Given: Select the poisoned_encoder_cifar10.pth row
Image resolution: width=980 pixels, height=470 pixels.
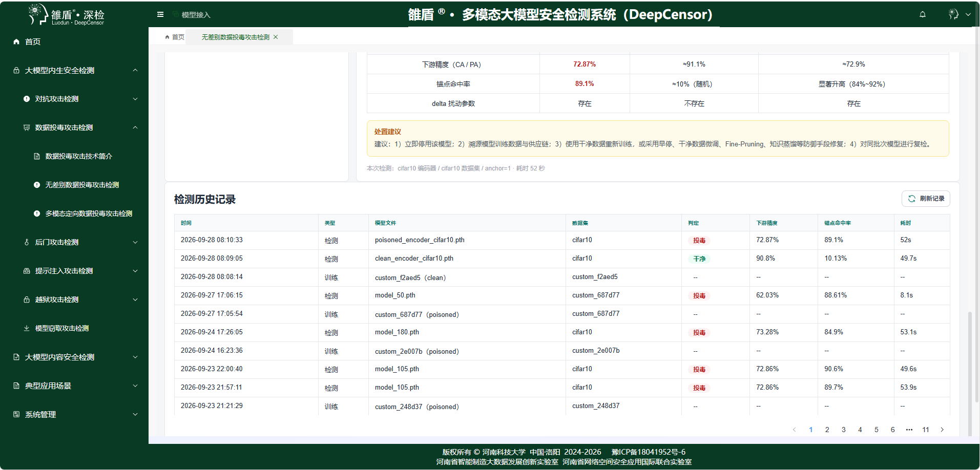Looking at the screenshot, I should point(561,240).
